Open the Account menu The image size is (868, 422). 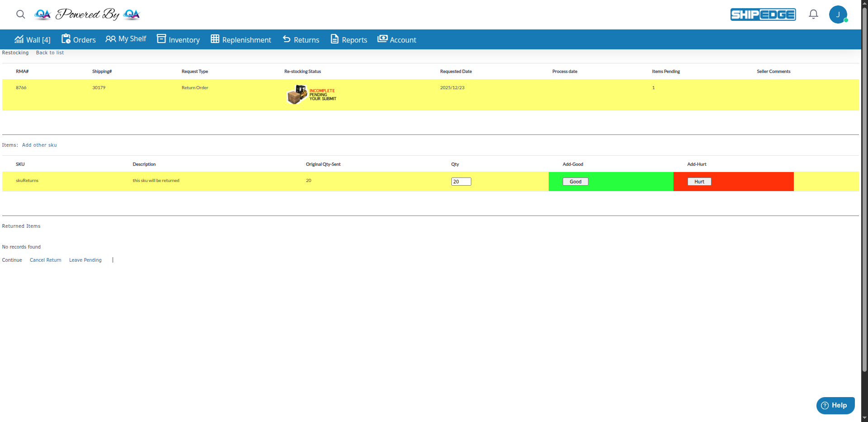click(x=397, y=40)
